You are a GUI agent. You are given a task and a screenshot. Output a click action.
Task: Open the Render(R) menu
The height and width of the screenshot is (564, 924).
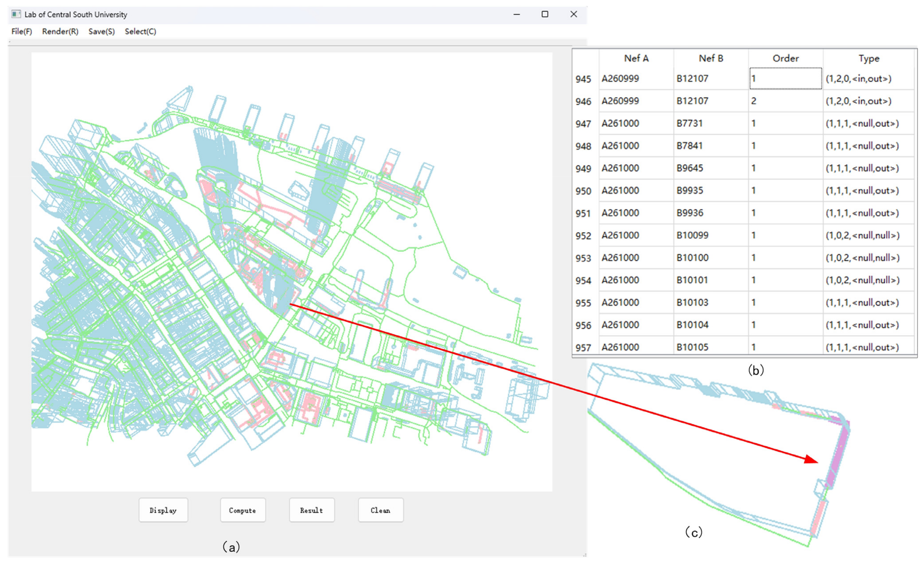coord(60,31)
